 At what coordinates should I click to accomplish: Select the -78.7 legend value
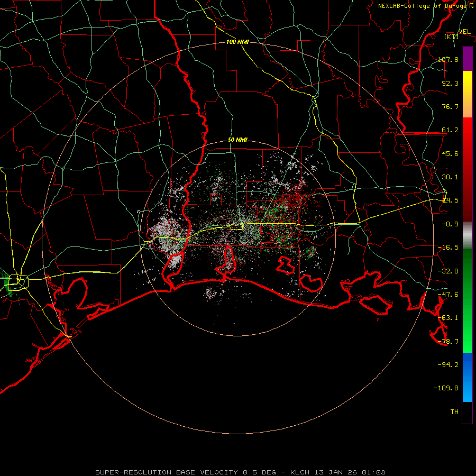click(448, 342)
